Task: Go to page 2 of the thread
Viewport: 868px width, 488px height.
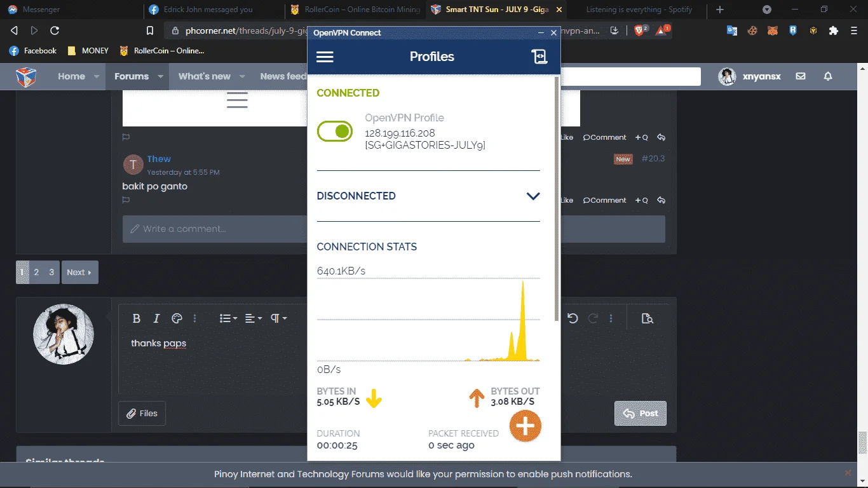Action: point(36,272)
